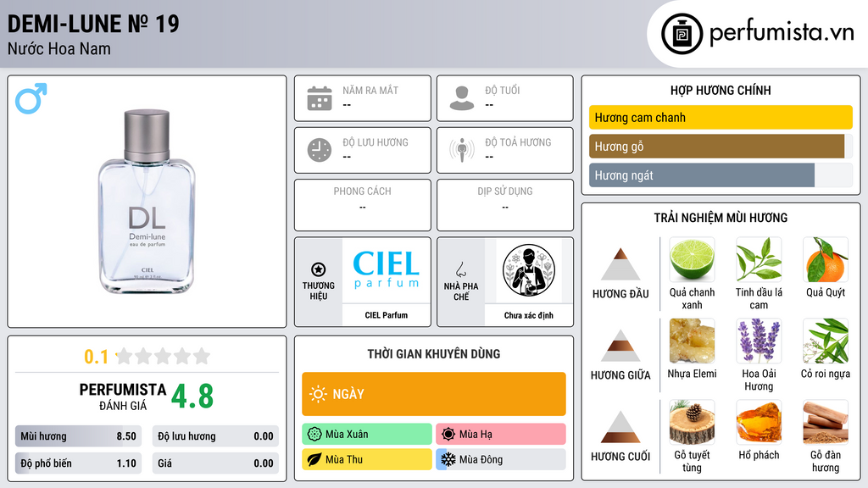This screenshot has height=488, width=868.
Task: Open the CIEL Parfum brand label
Action: pyautogui.click(x=387, y=315)
